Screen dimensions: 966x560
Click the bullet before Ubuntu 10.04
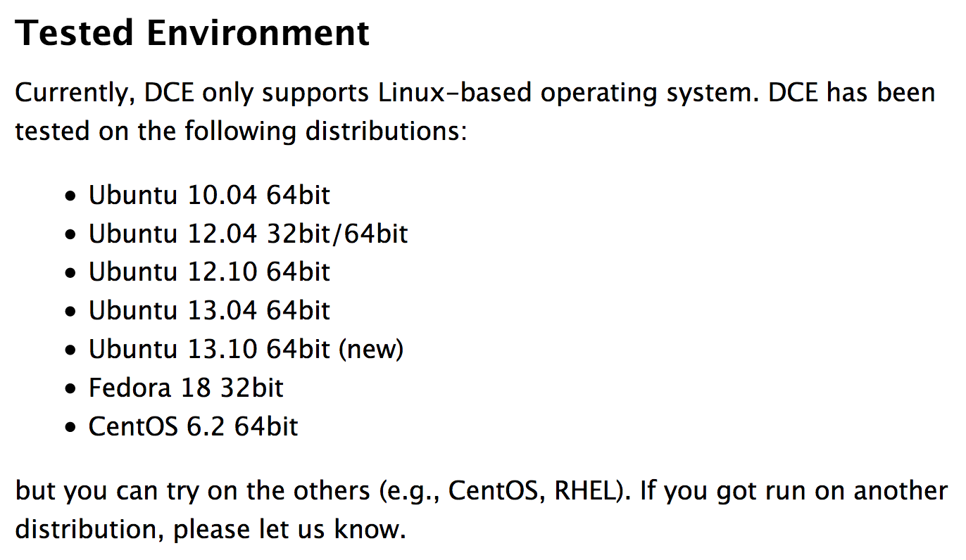(70, 197)
